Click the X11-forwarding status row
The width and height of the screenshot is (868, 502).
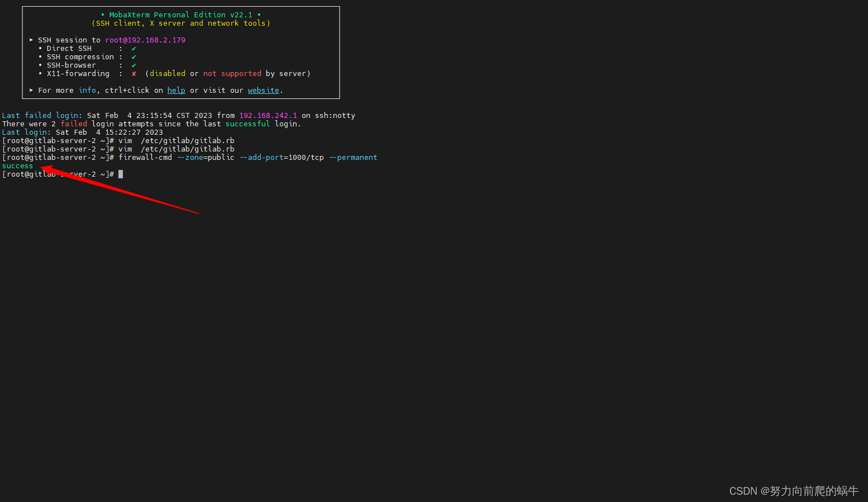(x=174, y=73)
